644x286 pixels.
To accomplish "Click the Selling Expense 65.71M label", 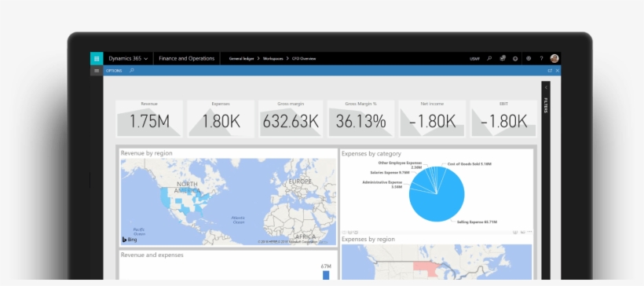I will (477, 222).
